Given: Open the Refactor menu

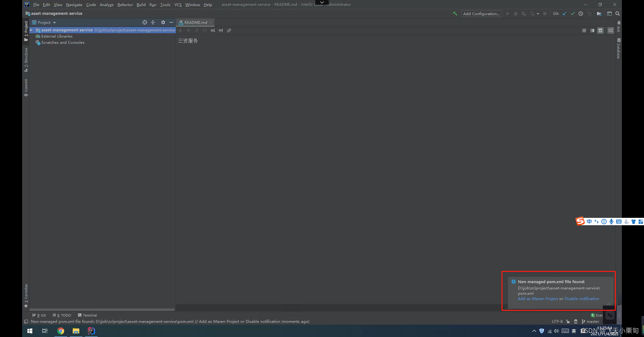Looking at the screenshot, I should click(125, 5).
